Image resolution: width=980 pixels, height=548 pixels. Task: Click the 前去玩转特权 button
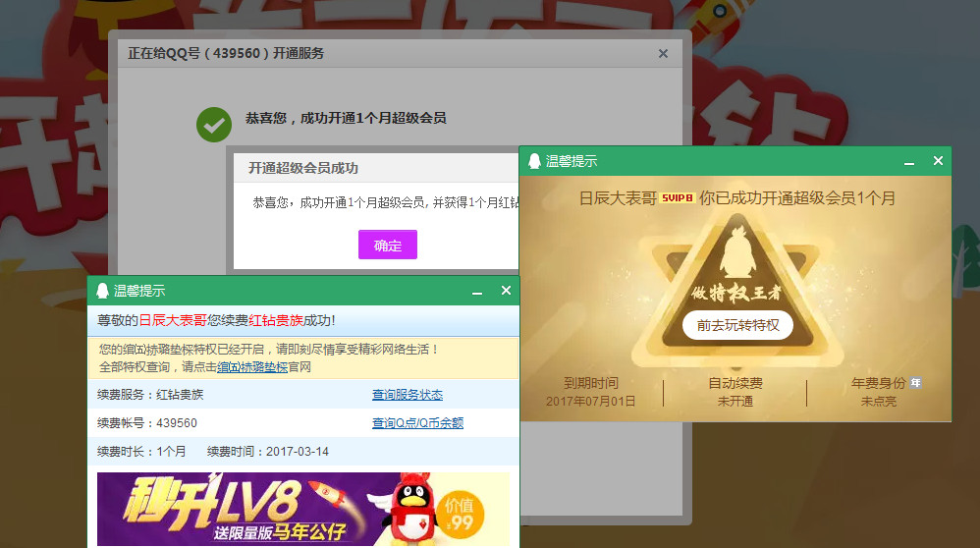[737, 325]
